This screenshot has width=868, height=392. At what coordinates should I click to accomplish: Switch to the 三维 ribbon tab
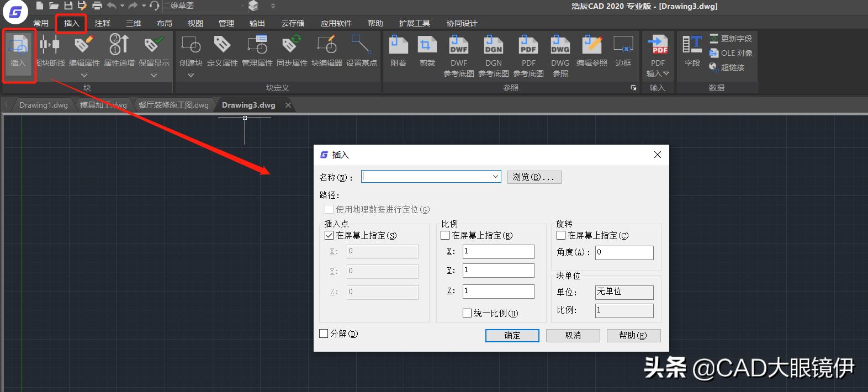coord(134,23)
